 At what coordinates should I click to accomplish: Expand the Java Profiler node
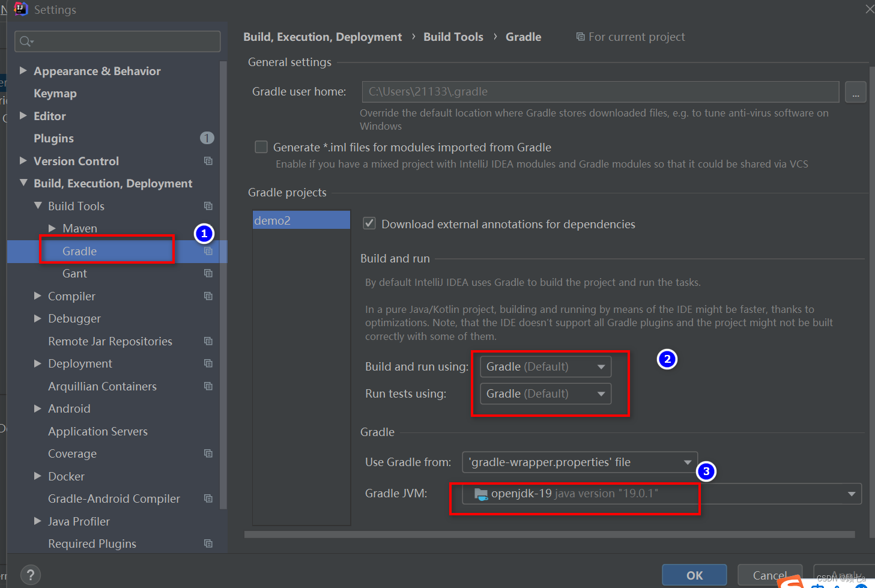(38, 521)
